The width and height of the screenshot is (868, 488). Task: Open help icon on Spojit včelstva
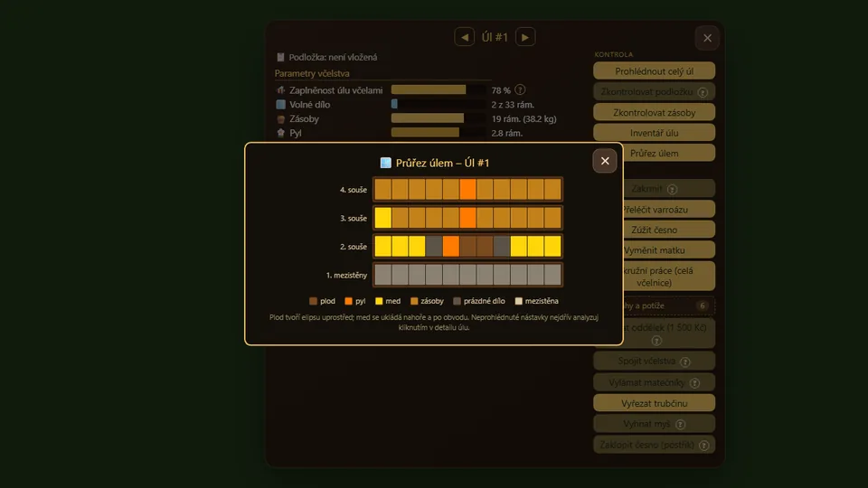pos(685,361)
